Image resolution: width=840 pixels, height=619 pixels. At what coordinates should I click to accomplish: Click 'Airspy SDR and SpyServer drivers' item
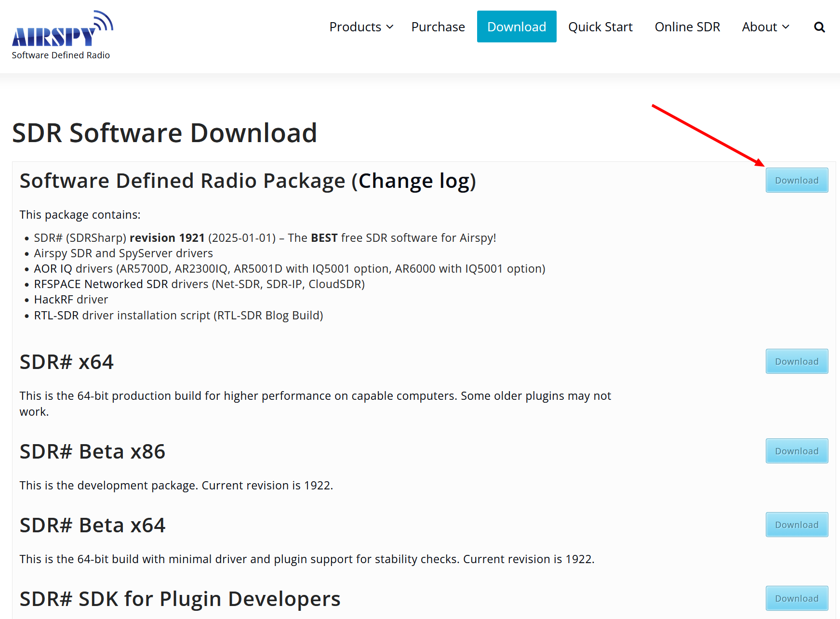pos(123,253)
